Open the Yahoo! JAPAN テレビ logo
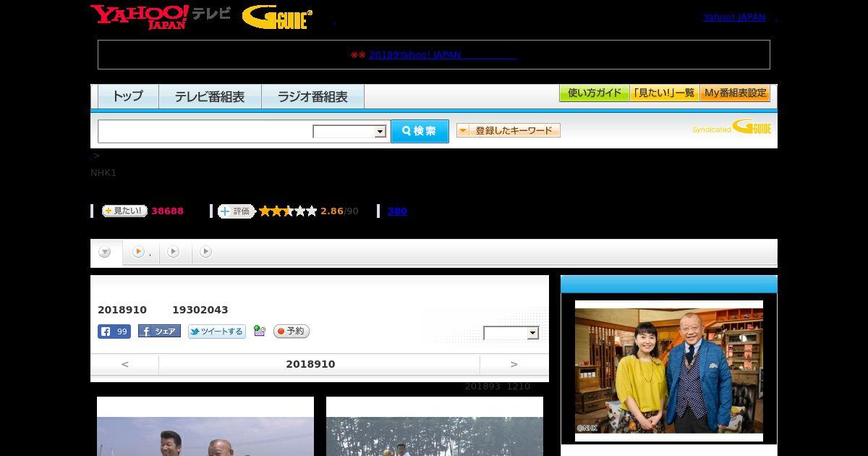 coord(161,17)
